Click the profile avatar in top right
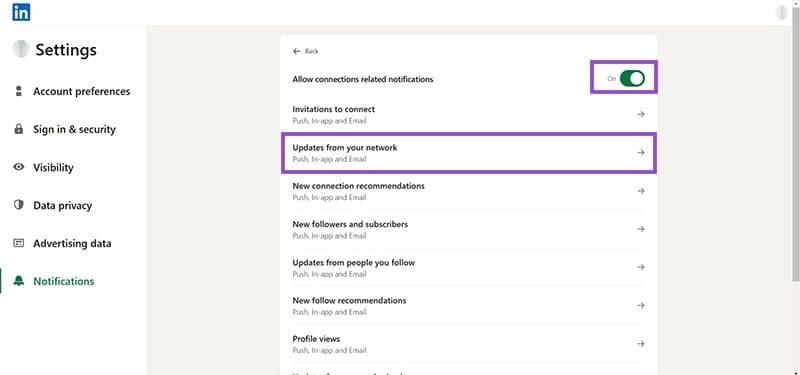 781,13
